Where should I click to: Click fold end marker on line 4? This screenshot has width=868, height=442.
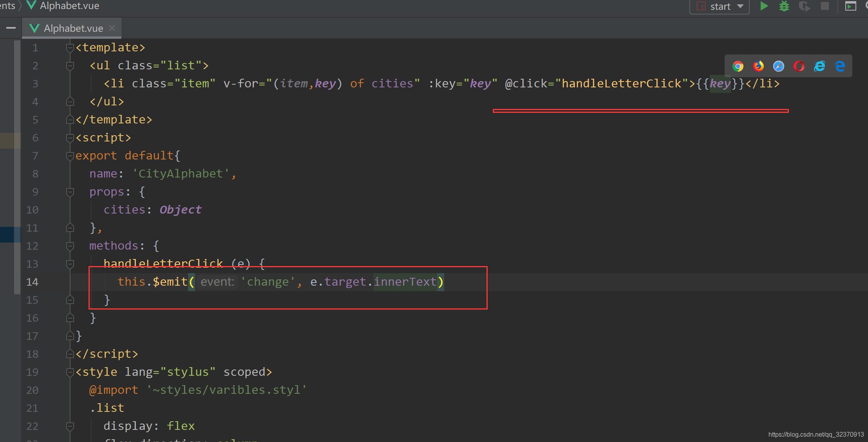[70, 102]
